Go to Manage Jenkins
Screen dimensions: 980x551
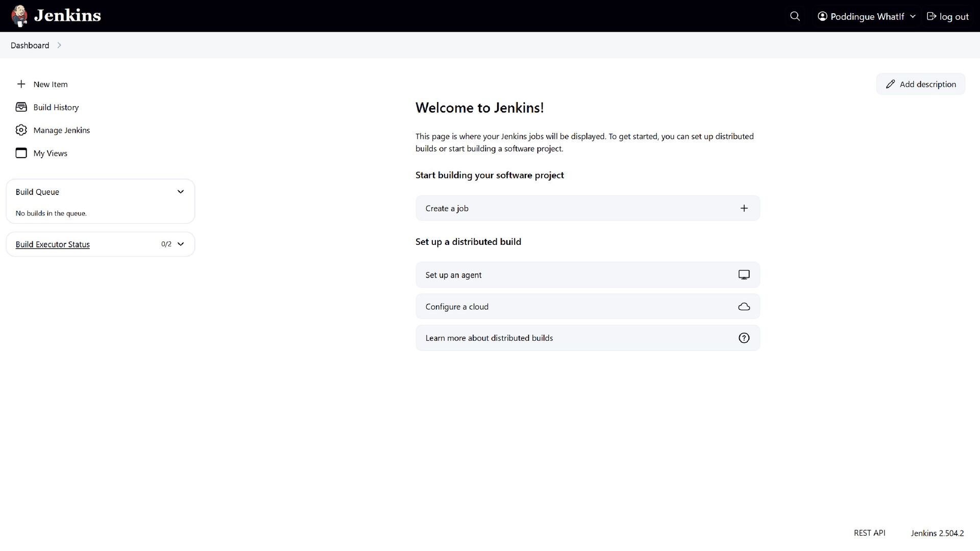click(x=62, y=130)
